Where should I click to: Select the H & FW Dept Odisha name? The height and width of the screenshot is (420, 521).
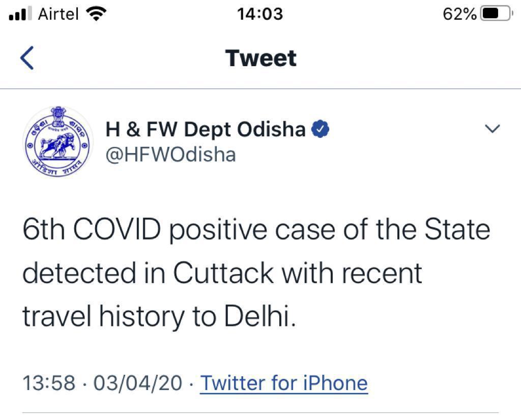pos(206,129)
